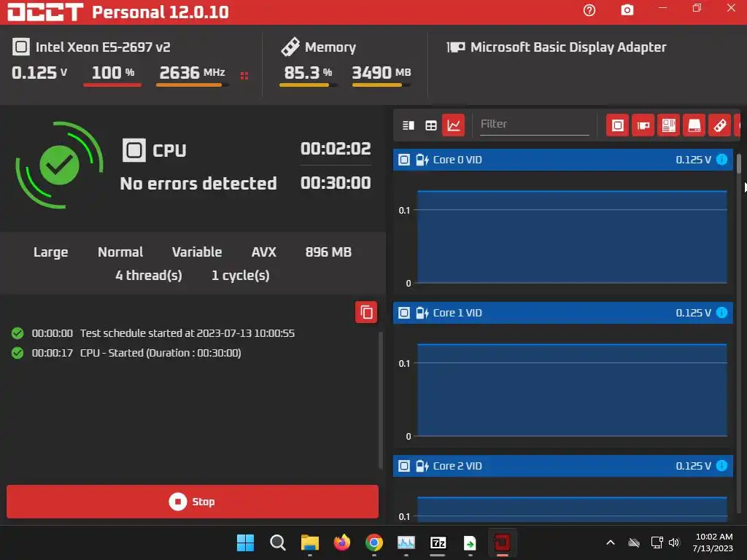Click the Large data set setting

[x=50, y=252]
